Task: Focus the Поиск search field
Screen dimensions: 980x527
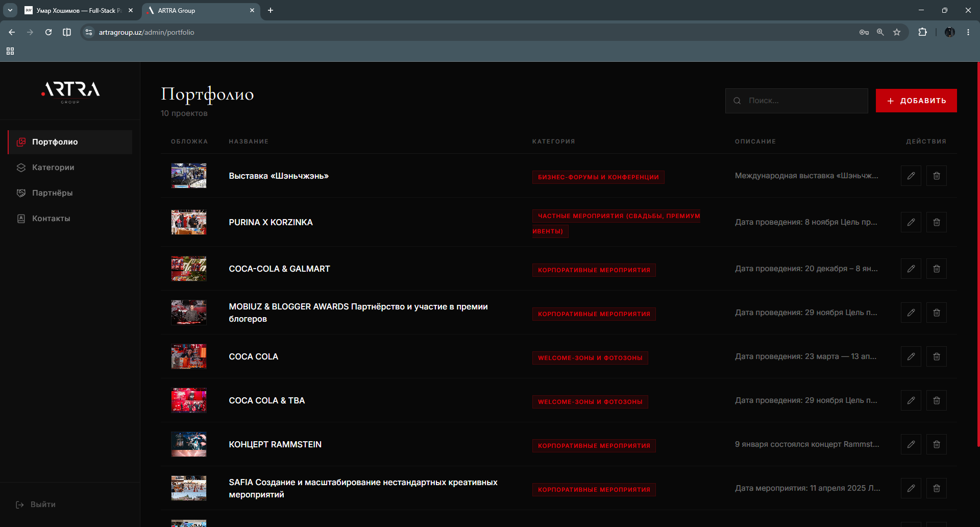Action: [796, 101]
